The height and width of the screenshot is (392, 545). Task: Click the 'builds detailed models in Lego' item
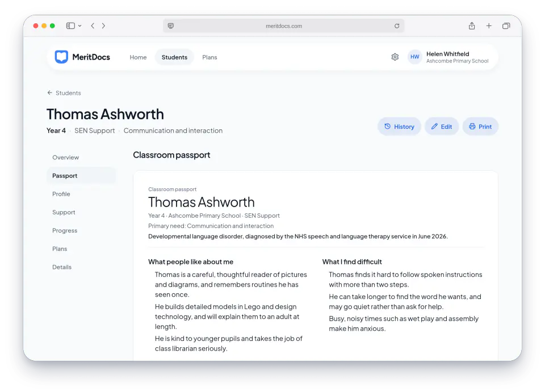click(227, 317)
